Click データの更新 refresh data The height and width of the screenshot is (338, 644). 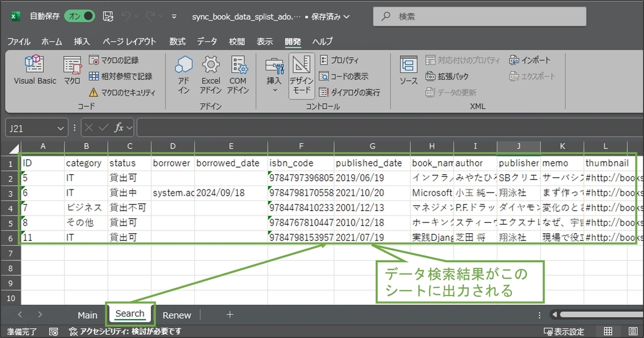[451, 92]
